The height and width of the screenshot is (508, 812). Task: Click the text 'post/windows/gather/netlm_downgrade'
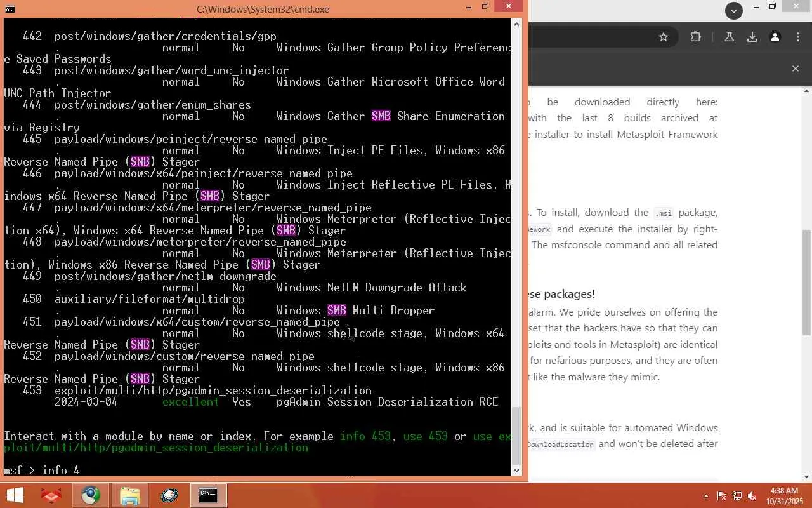point(166,276)
